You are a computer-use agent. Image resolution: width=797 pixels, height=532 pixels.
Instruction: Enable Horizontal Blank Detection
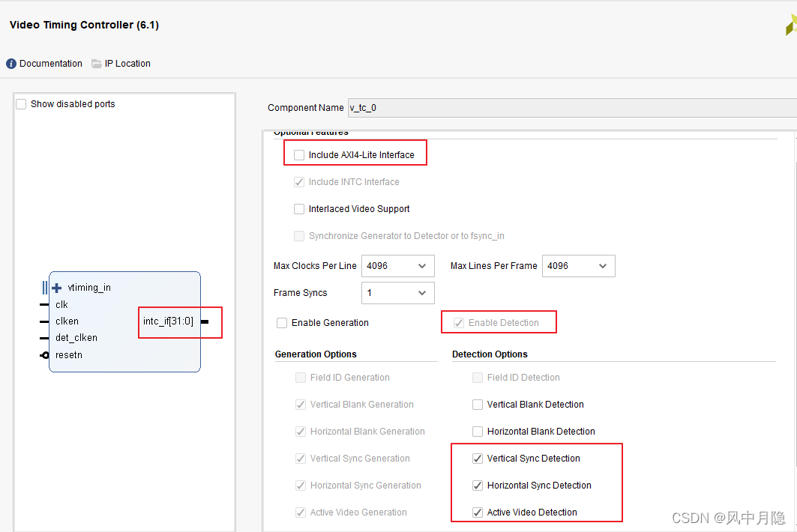tap(478, 431)
